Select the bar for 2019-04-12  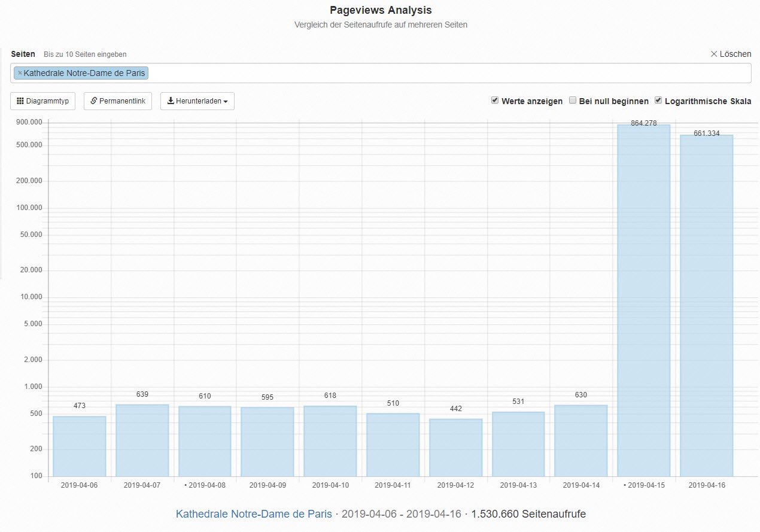(x=455, y=448)
